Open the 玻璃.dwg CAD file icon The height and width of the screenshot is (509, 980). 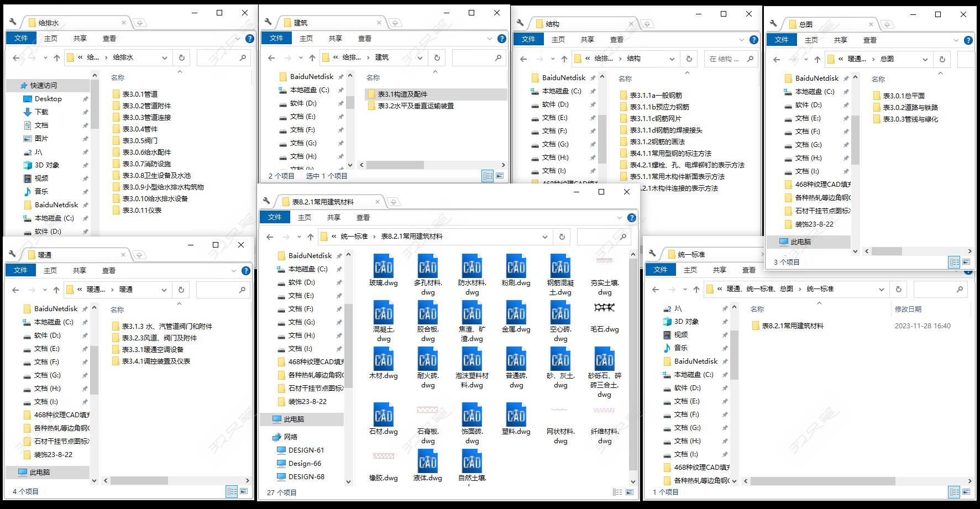point(383,267)
